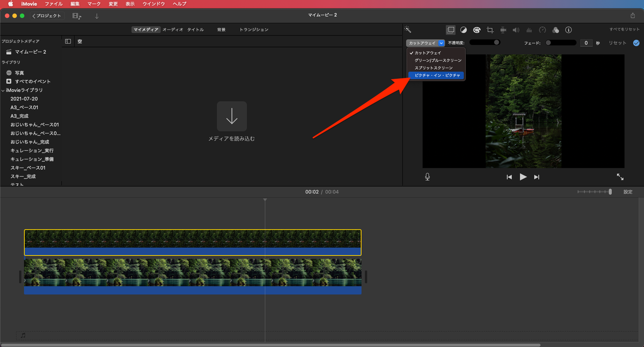Go back to プロジェクト list
Screen dimensions: 644x347
47,16
